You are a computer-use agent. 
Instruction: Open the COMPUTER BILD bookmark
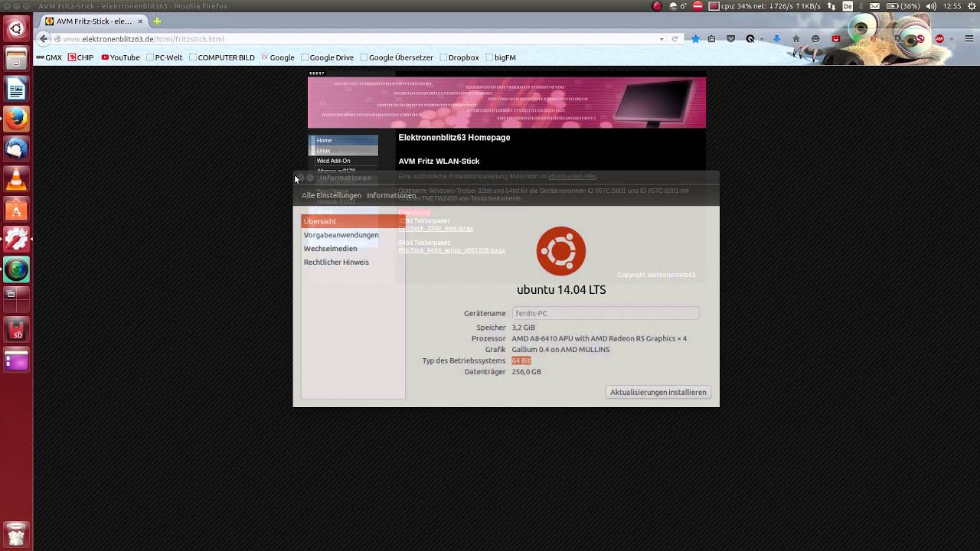221,57
